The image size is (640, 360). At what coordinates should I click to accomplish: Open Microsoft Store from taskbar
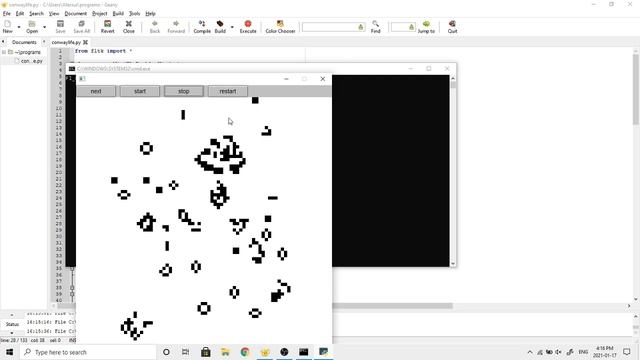pos(206,352)
